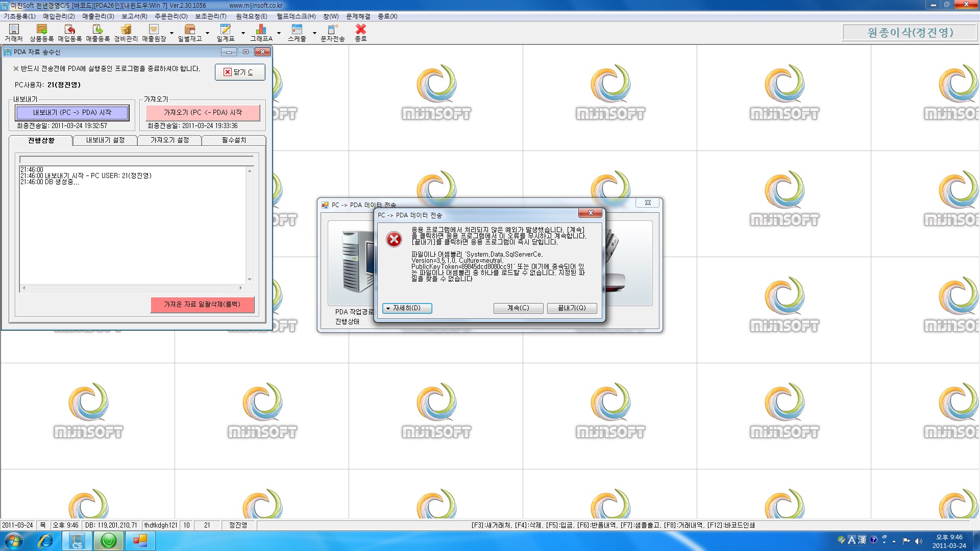Click the system clock showing 오후 9:46

949,541
